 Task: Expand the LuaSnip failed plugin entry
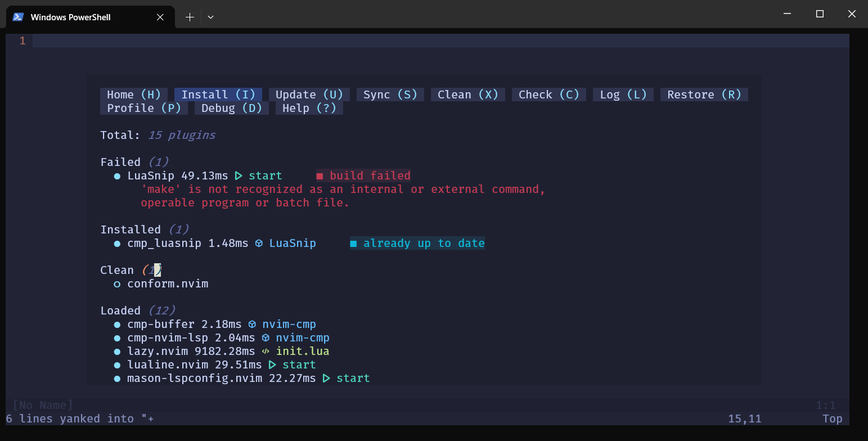(x=150, y=176)
